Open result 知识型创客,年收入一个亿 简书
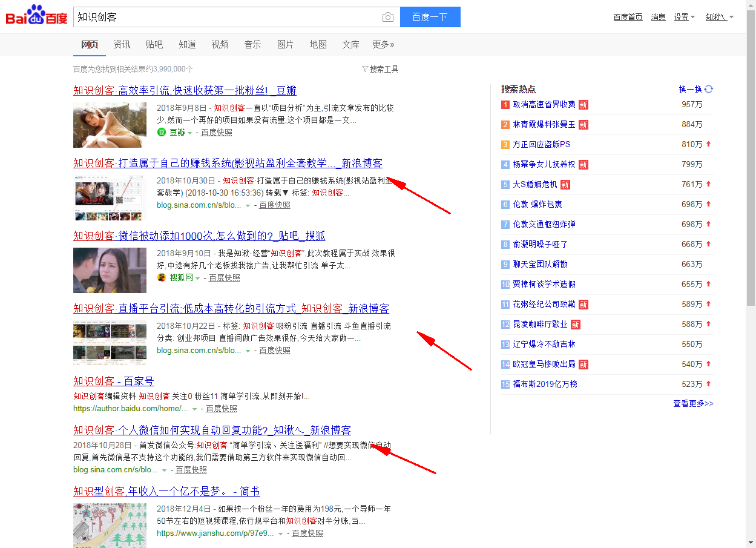This screenshot has width=756, height=548. (166, 491)
